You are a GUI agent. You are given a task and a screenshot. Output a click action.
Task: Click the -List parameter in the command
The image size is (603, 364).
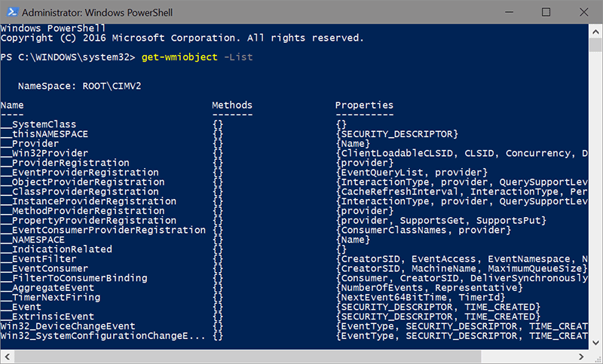239,57
